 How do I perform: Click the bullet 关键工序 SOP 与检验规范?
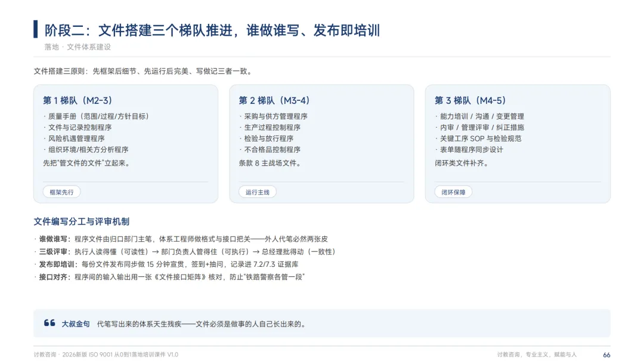tap(478, 139)
